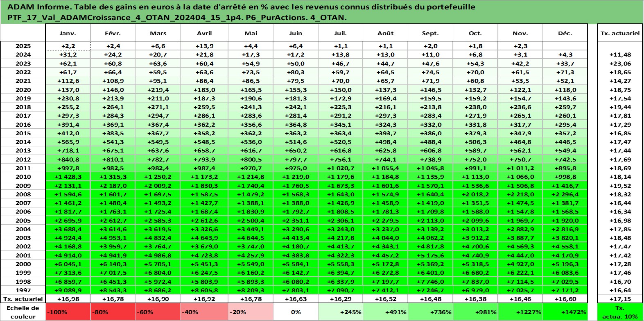Click the +736% color scale swatch

coord(430,312)
